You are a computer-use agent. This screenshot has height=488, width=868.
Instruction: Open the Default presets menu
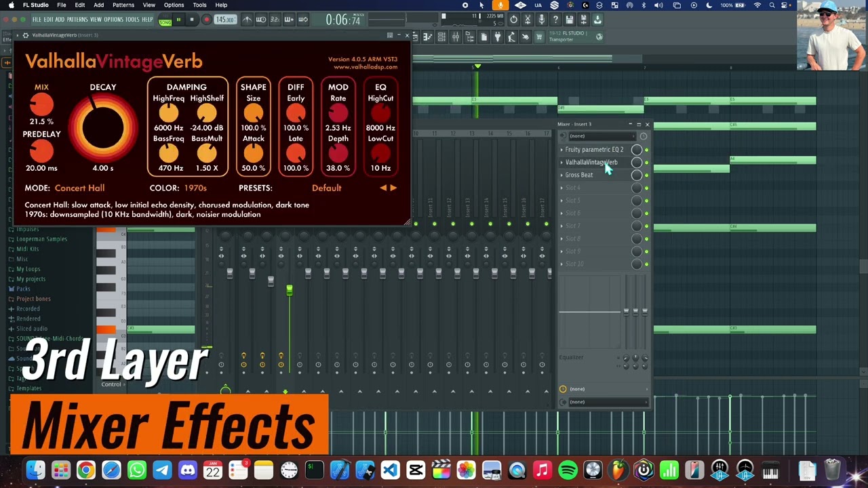click(326, 188)
